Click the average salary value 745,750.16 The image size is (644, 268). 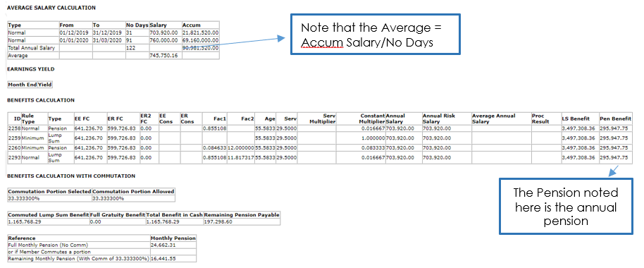164,56
